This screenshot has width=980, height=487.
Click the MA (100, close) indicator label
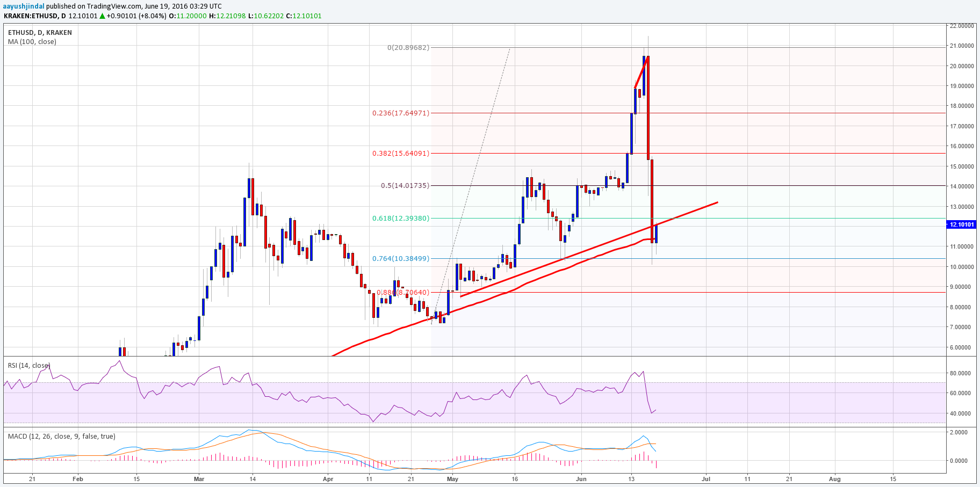coord(32,42)
